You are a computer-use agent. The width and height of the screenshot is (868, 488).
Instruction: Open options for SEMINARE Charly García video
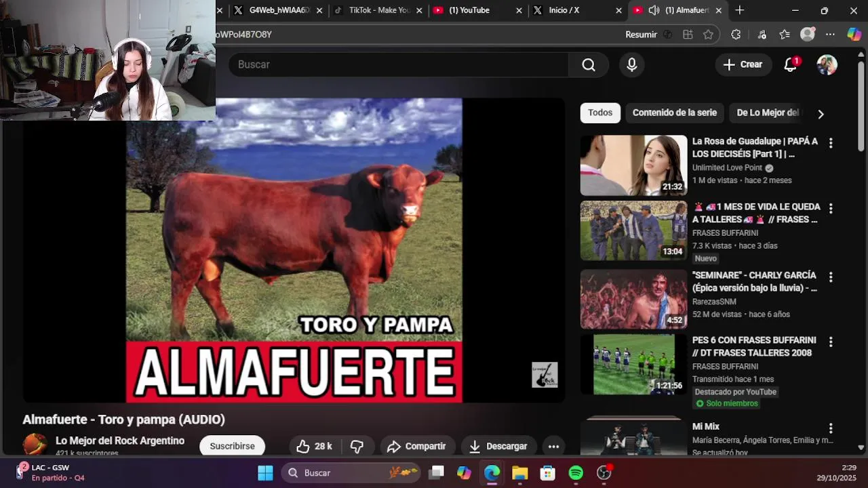pos(831,277)
